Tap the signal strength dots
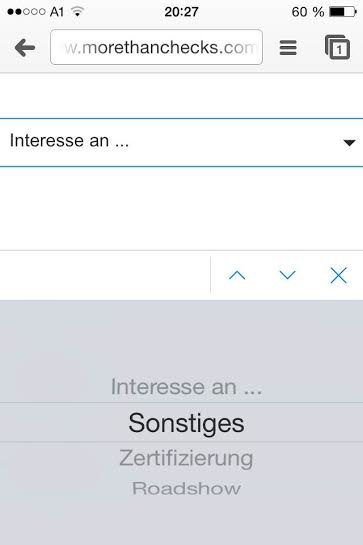363x545 pixels. click(26, 12)
